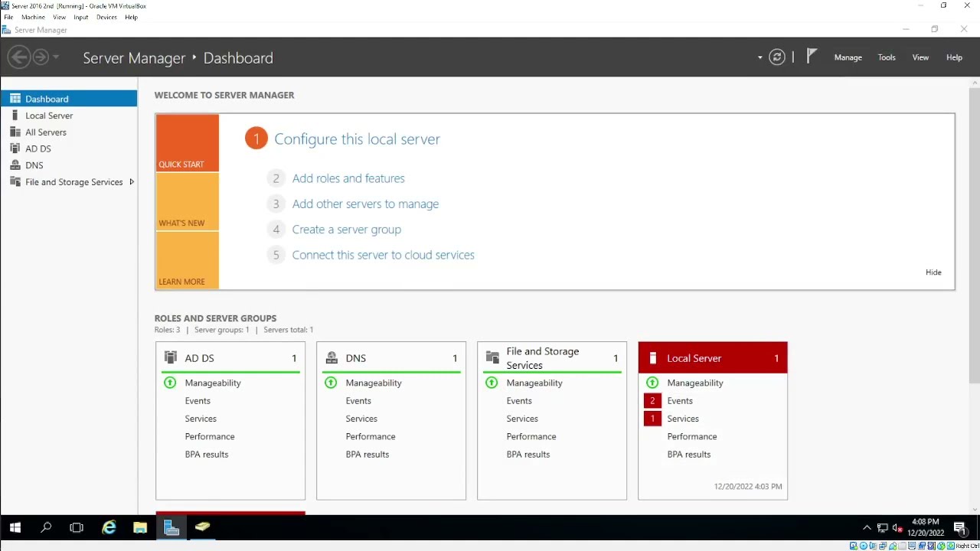Click Add other servers to manage
980x551 pixels.
tap(365, 204)
